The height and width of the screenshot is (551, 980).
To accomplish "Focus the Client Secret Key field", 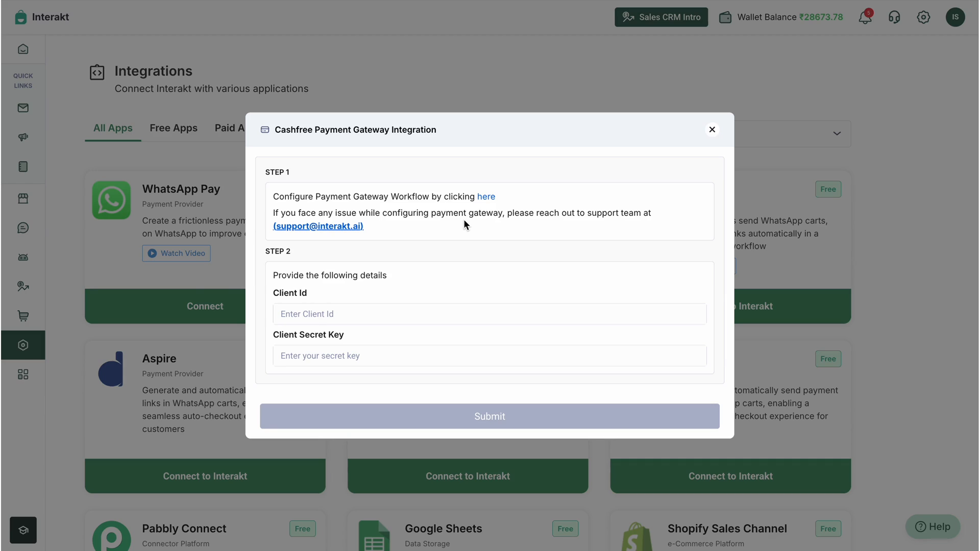I will point(489,356).
